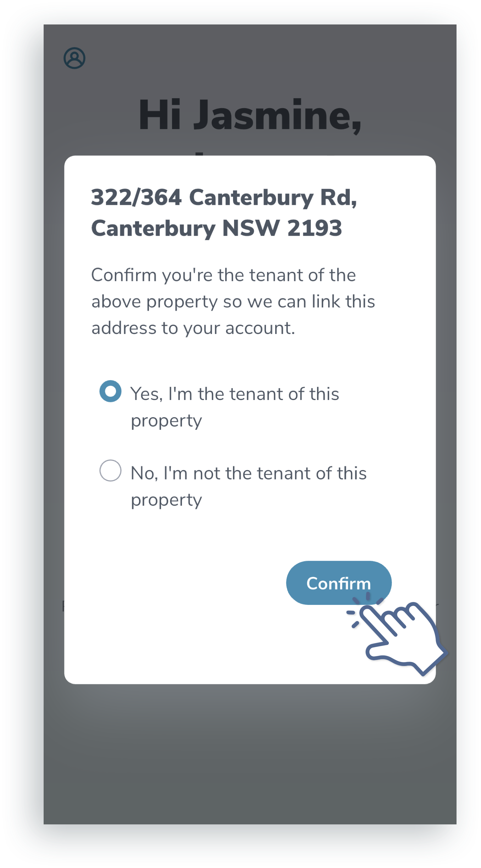Click the "above property so we can link this" line

point(233,302)
